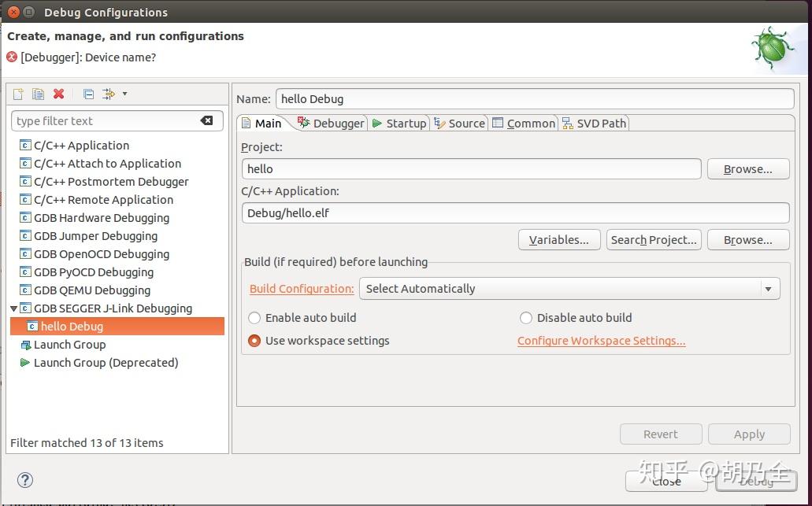Click the debug bug logo image
812x506 pixels.
pyautogui.click(x=773, y=49)
